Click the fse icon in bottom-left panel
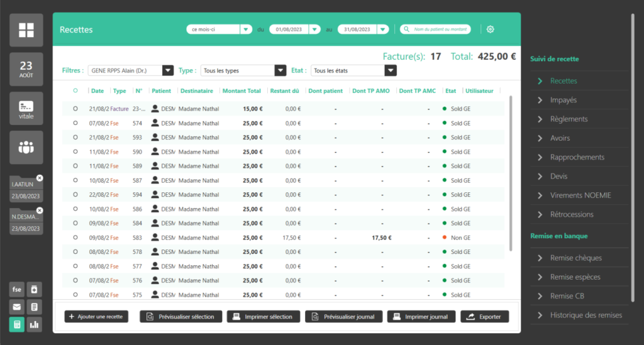This screenshot has width=644, height=345. point(17,289)
